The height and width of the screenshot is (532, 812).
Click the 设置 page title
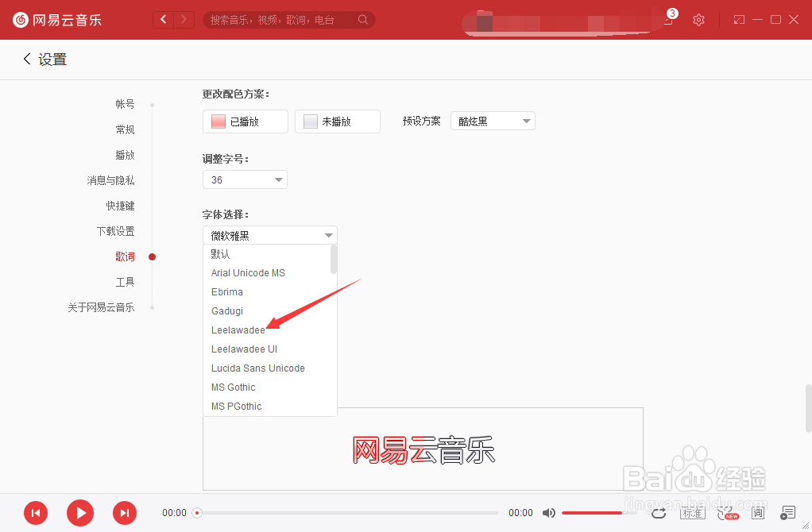[x=52, y=60]
